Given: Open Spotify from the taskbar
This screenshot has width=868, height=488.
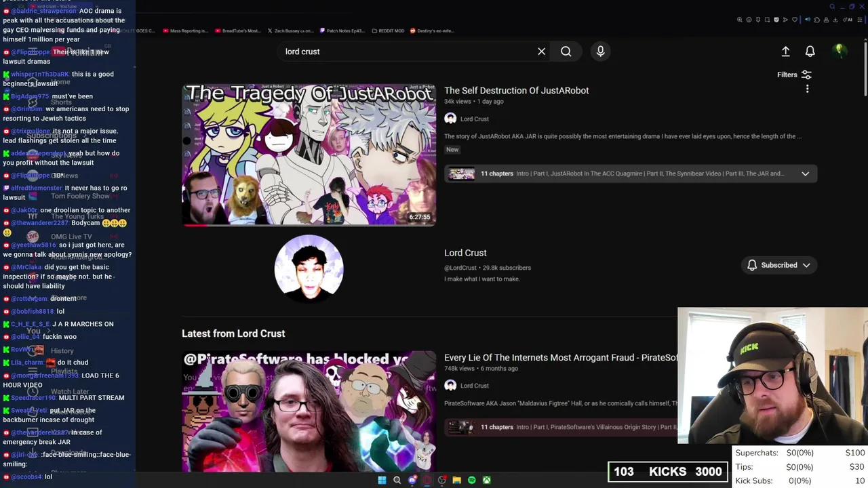Looking at the screenshot, I should (471, 480).
